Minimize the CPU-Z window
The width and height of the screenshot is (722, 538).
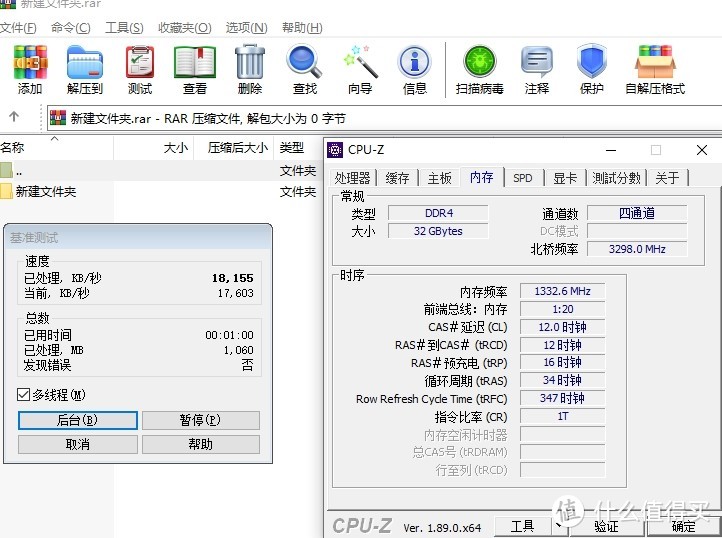point(611,150)
